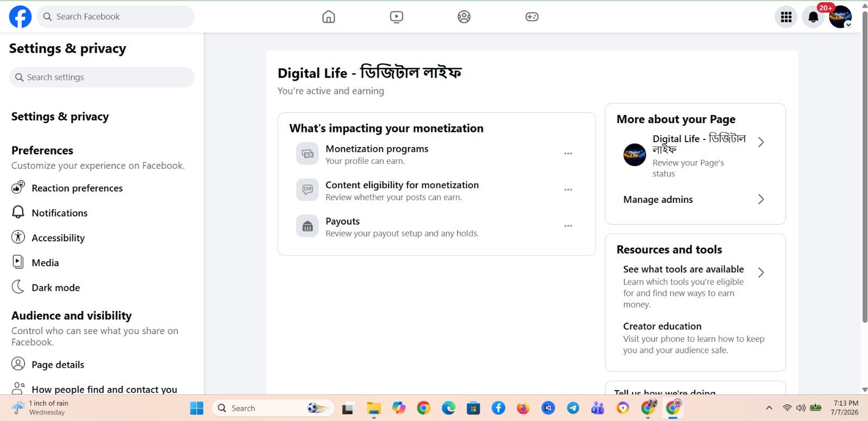Expand the Manage admins chevron
This screenshot has width=868, height=421.
pyautogui.click(x=761, y=200)
